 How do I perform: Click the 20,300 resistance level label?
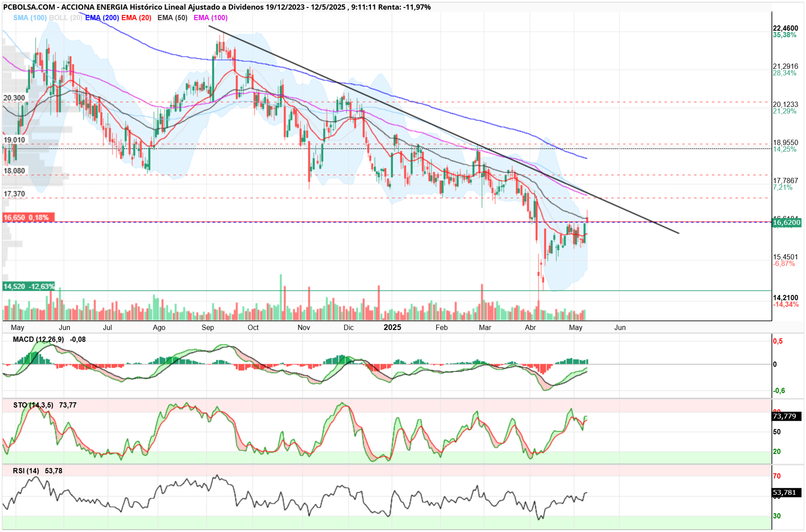[14, 98]
